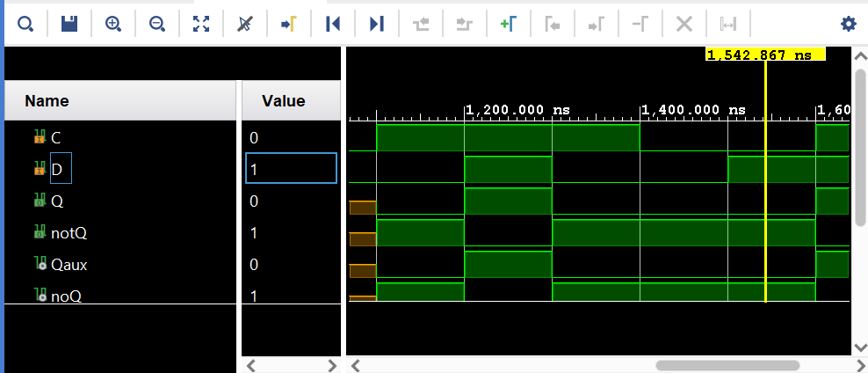The height and width of the screenshot is (373, 868).
Task: Click the Qaux internal signal icon
Action: coord(40,264)
